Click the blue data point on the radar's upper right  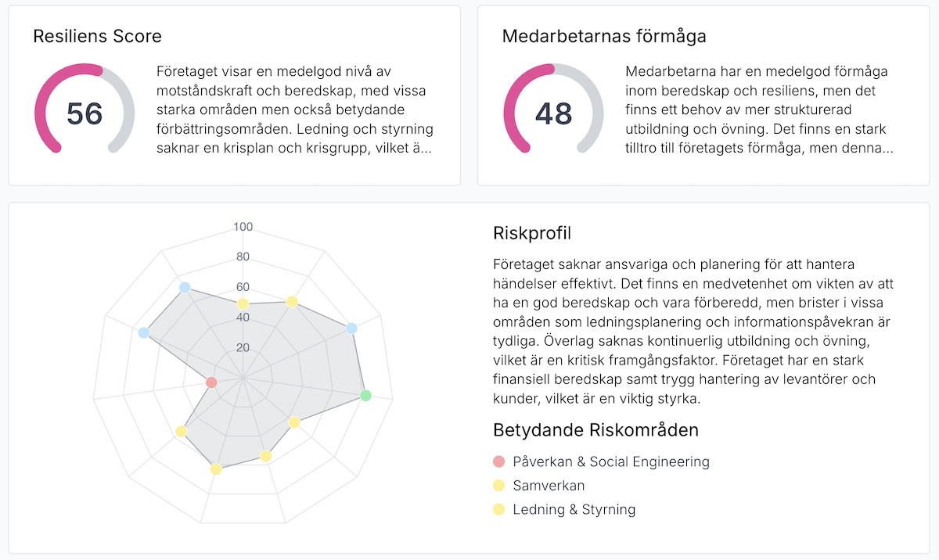coord(351,328)
